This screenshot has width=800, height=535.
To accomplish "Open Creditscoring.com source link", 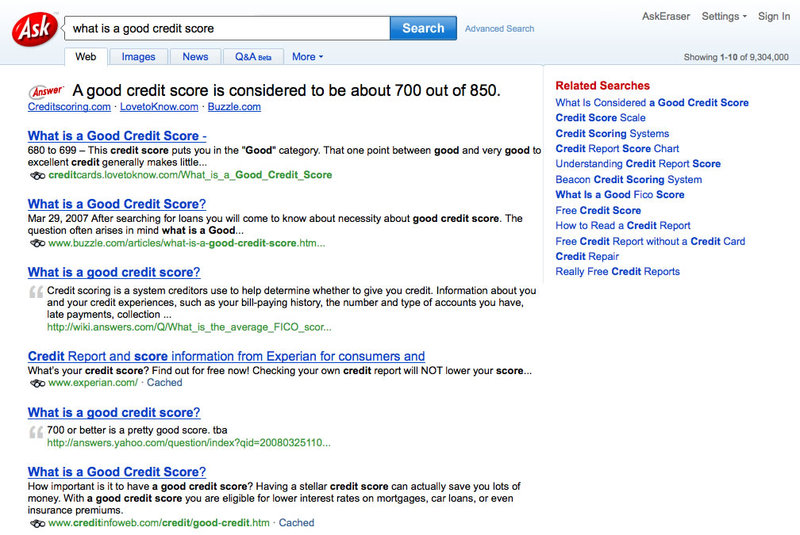I will pos(69,107).
